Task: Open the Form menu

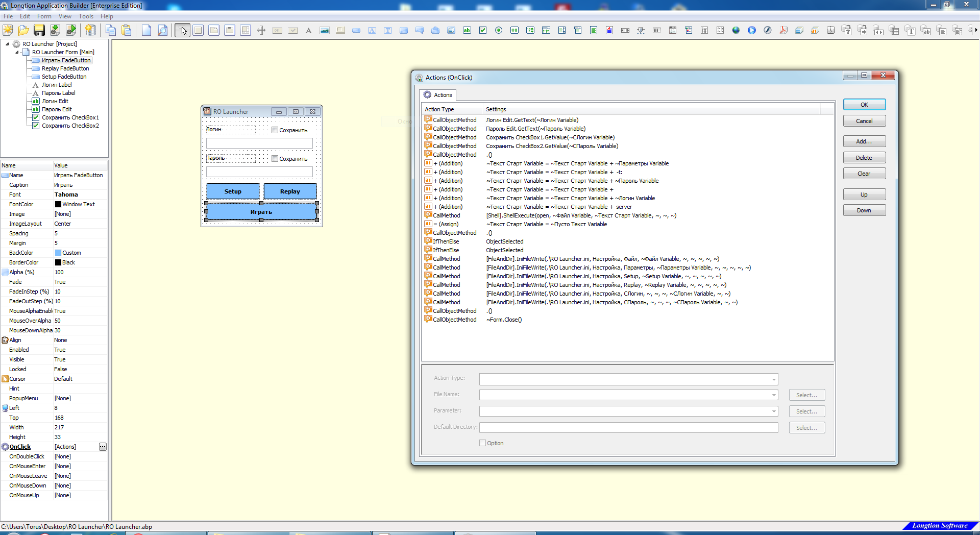Action: [44, 16]
